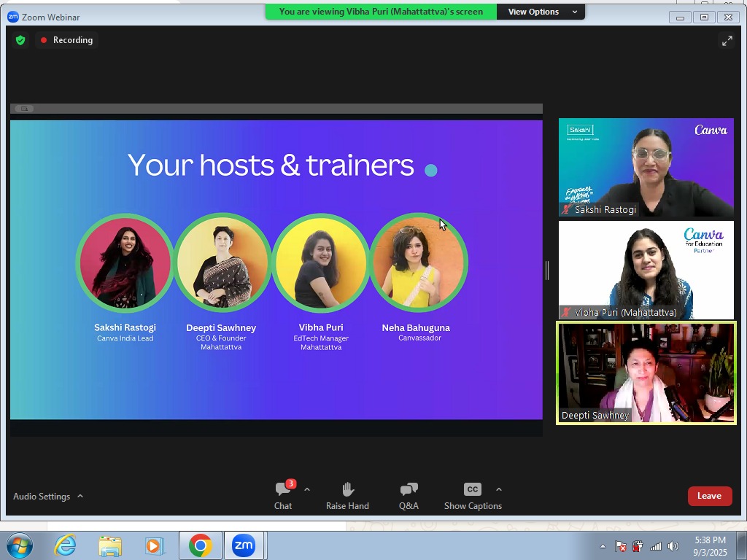Click Sakshi Rastogi's photo on slide

click(x=125, y=262)
